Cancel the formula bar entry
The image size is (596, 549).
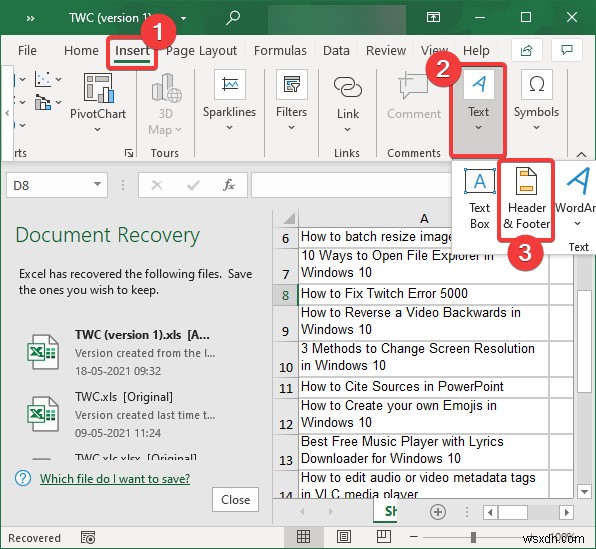coord(157,185)
